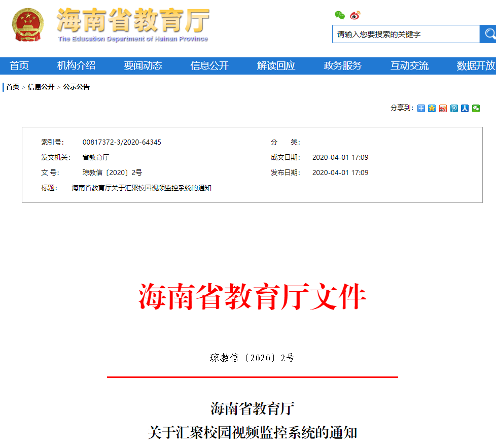Click the national emblem logo
Viewport: 496px width, 448px height.
[x=27, y=25]
